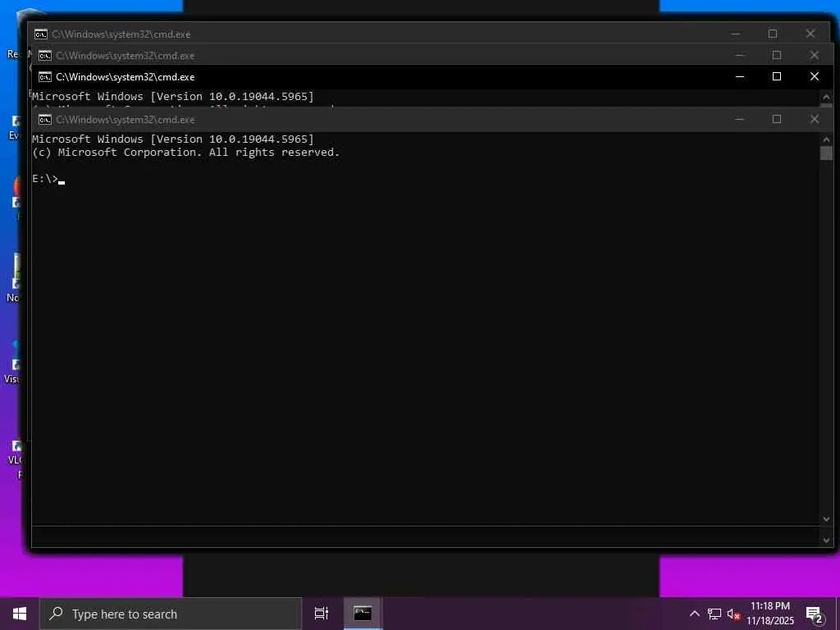Show hidden system tray icons
The height and width of the screenshot is (630, 840).
click(694, 614)
